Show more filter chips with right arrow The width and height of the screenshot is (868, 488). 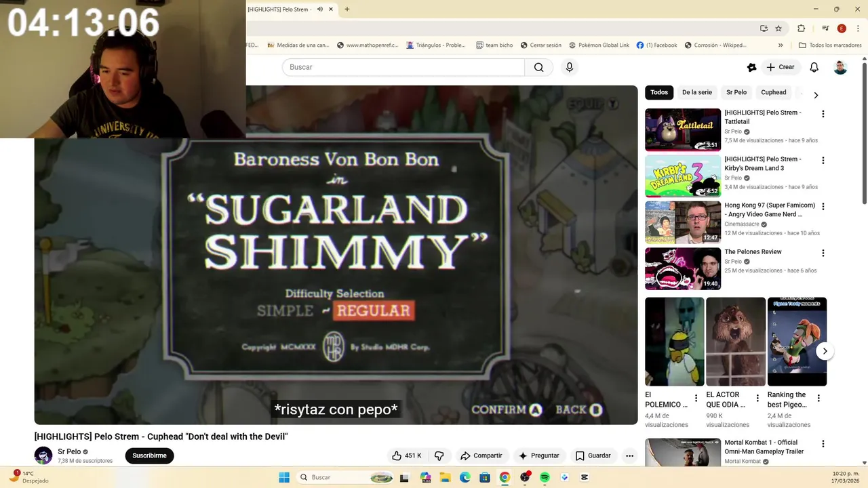[x=816, y=96]
